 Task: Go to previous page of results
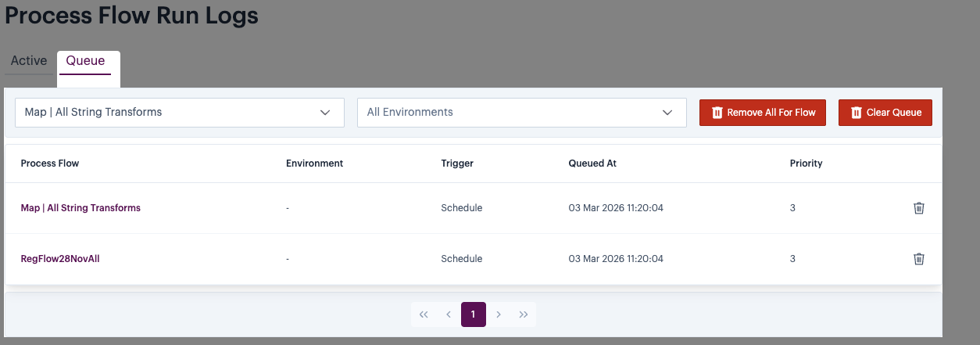449,314
